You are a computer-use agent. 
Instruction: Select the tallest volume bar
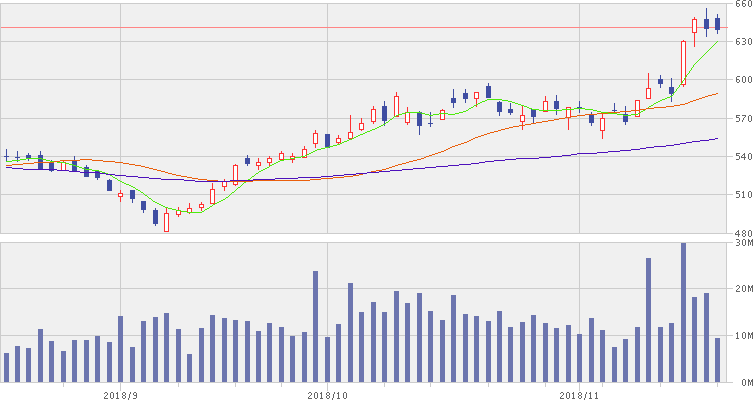click(683, 312)
